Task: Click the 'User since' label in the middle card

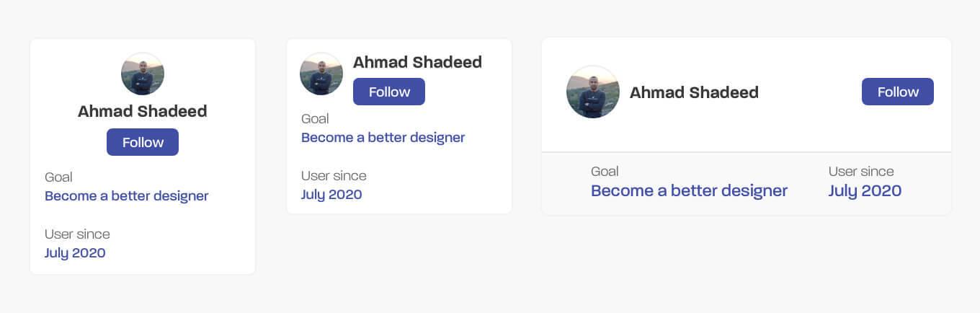Action: tap(334, 175)
